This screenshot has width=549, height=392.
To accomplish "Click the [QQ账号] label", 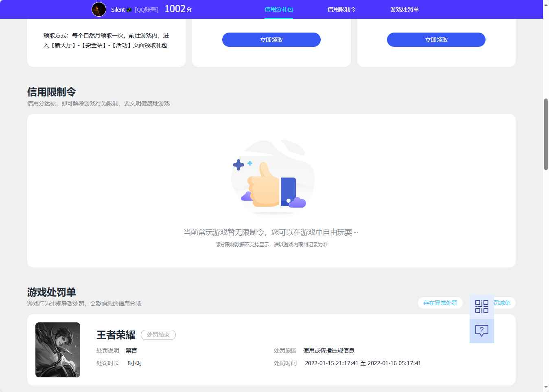I will point(147,10).
